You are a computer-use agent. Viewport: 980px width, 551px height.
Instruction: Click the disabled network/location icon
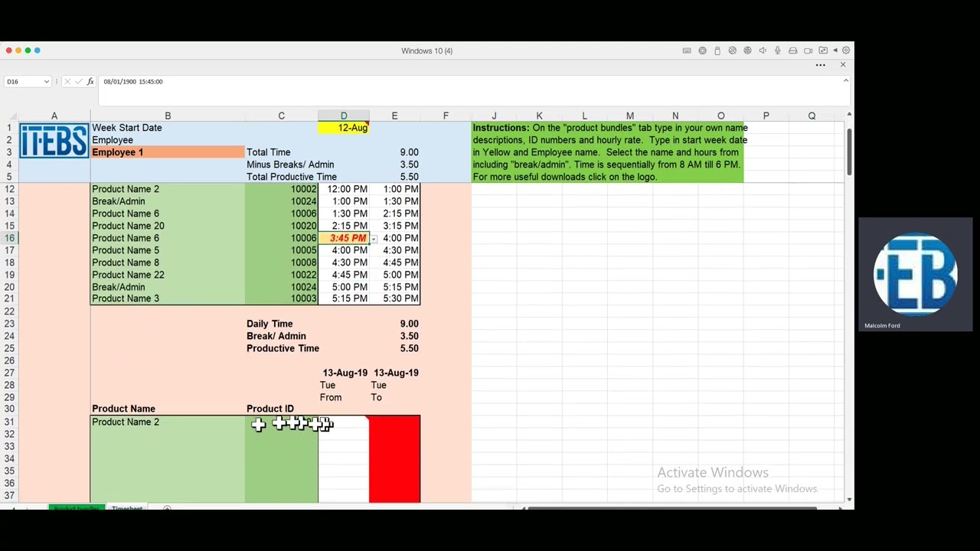click(x=733, y=51)
